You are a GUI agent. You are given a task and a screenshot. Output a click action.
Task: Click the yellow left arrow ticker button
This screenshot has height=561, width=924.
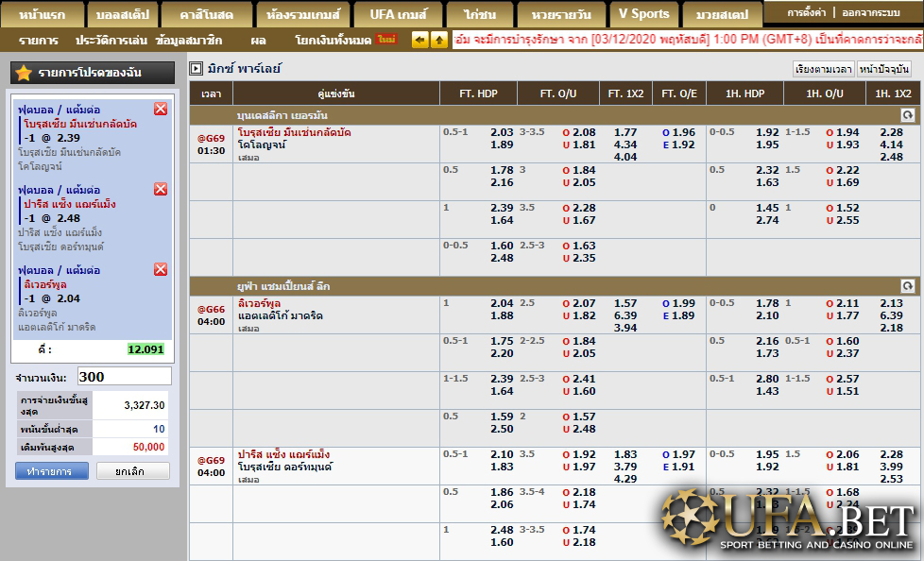pos(419,40)
